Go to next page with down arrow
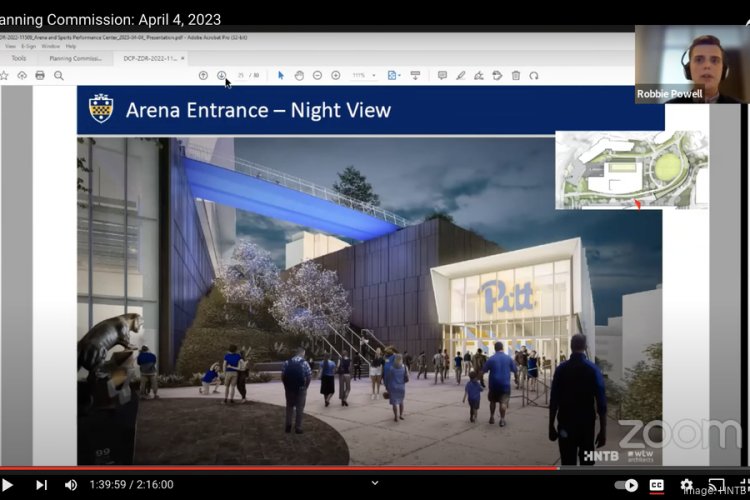 pyautogui.click(x=221, y=76)
